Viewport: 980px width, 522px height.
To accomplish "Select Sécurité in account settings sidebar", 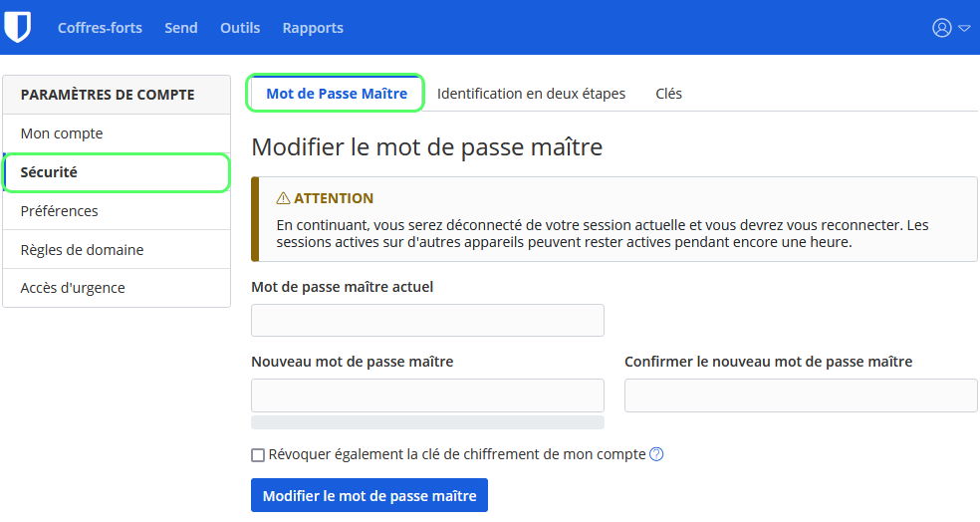I will [49, 172].
